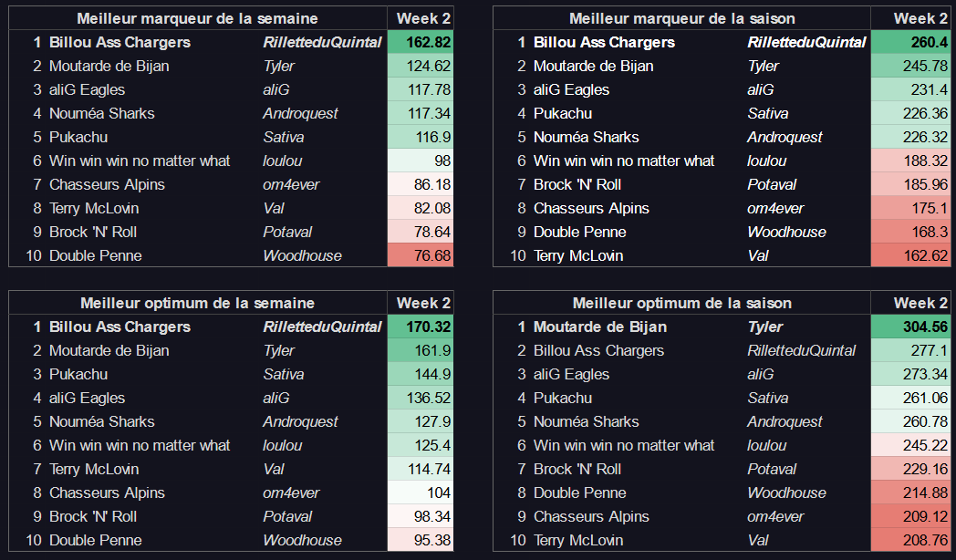Select the 144.9 score cell for Pukachu
The width and height of the screenshot is (956, 560).
pyautogui.click(x=421, y=374)
